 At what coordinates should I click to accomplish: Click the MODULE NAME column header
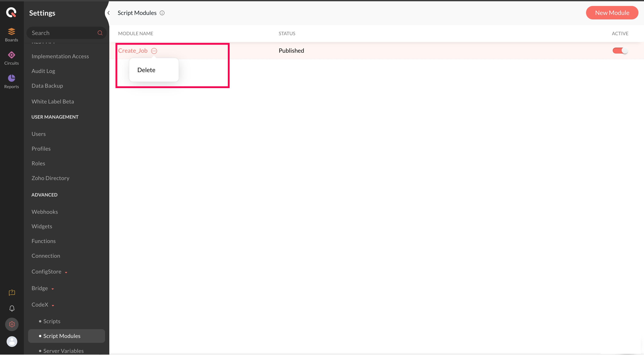(x=136, y=33)
